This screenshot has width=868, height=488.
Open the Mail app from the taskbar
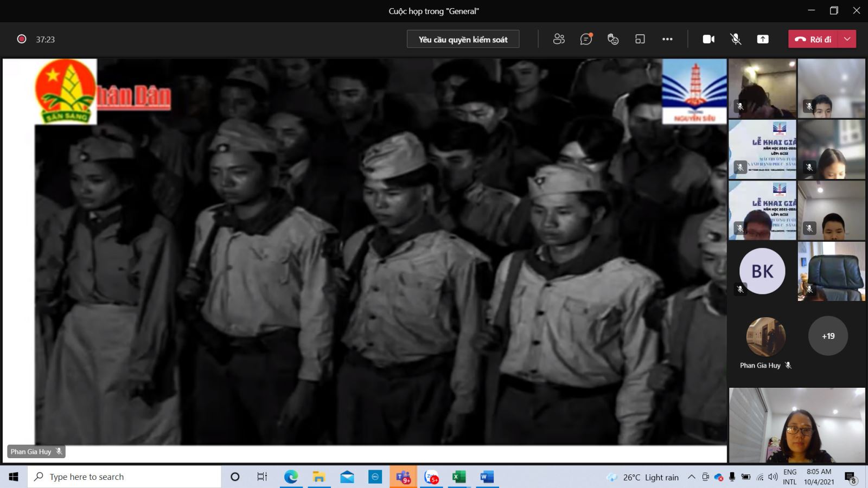347,477
